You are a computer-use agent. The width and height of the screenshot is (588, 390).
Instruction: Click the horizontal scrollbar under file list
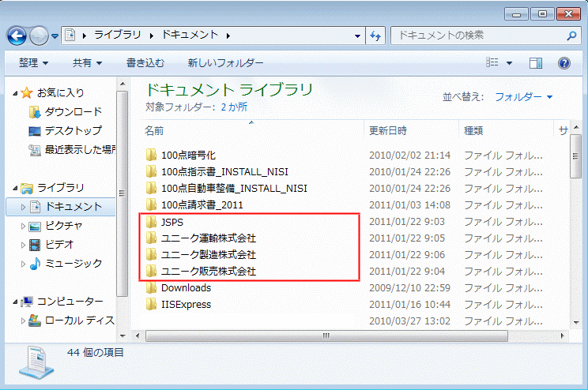click(324, 336)
